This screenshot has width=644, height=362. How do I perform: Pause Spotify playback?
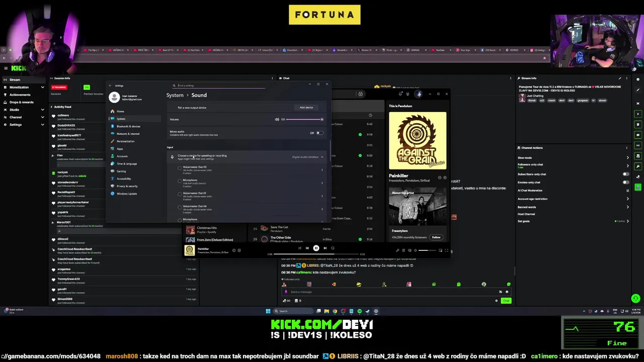click(316, 248)
